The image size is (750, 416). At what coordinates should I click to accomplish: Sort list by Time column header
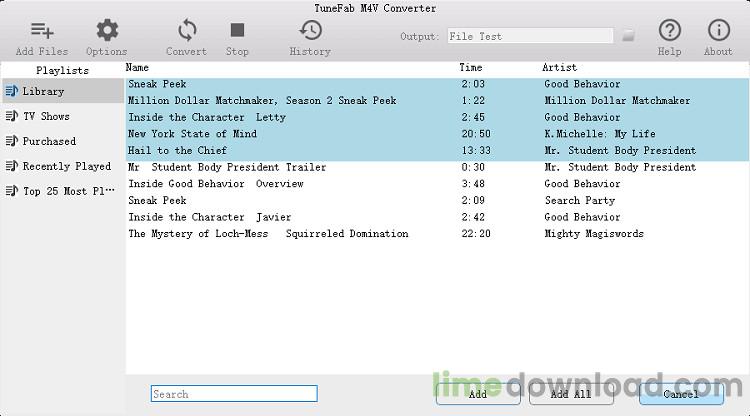tap(470, 68)
